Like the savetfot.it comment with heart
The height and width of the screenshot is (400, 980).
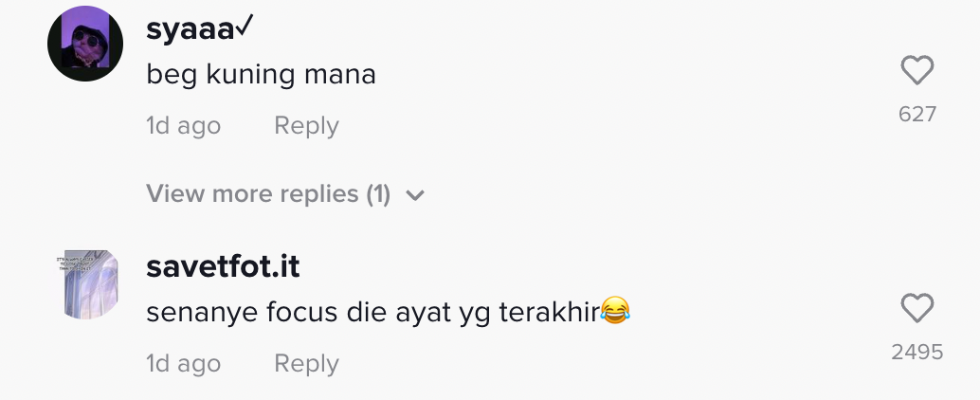(916, 308)
